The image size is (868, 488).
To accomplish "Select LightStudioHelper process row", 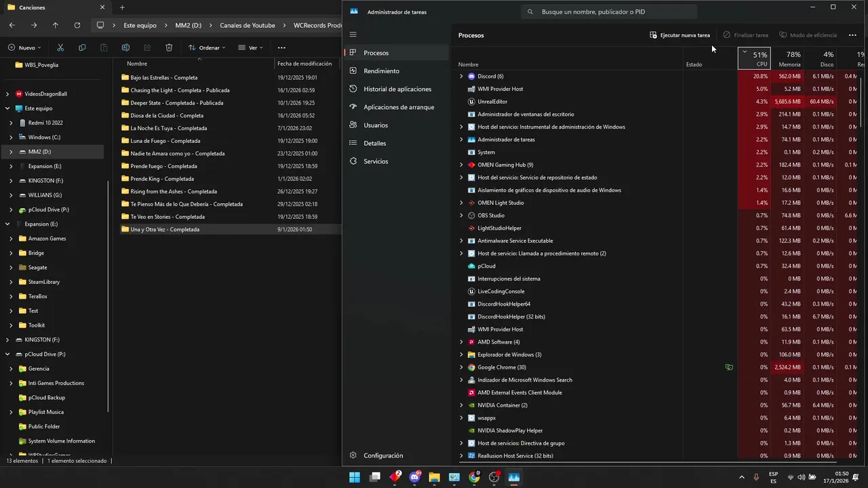I will coord(659,228).
